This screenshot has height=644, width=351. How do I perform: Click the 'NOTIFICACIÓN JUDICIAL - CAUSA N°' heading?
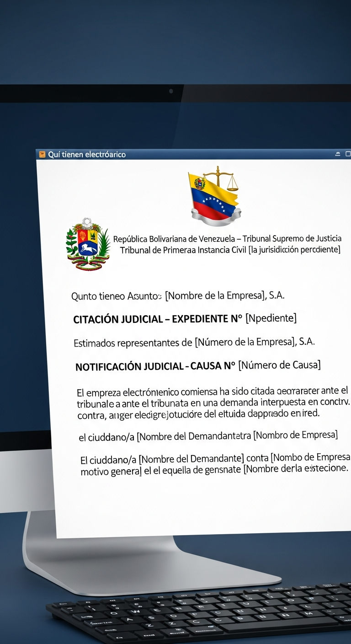coord(155,366)
